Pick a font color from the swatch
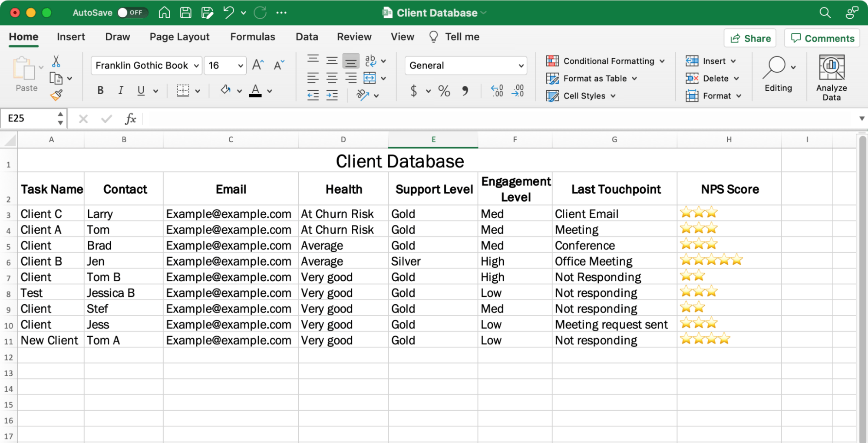 tap(255, 90)
